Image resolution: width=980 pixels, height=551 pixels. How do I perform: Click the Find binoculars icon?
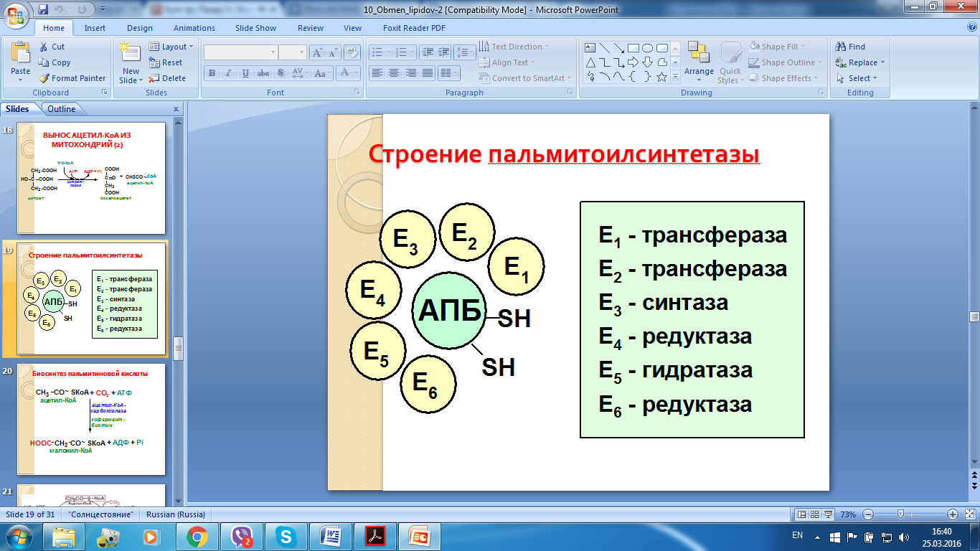coord(841,47)
